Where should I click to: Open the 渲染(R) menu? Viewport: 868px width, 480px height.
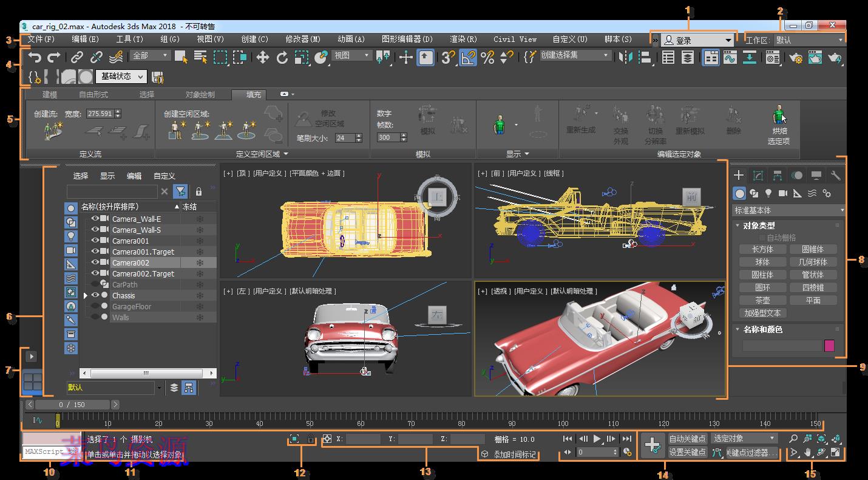tap(462, 39)
